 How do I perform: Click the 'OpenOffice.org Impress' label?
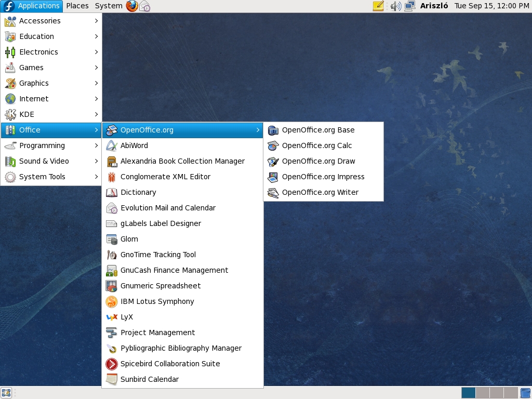coord(323,177)
